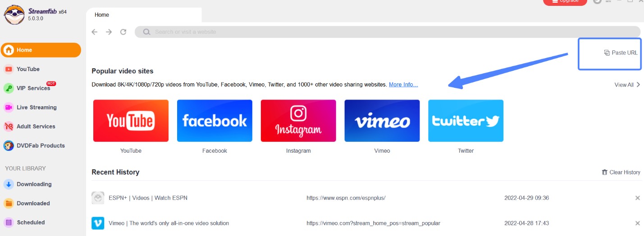This screenshot has width=644, height=236.
Task: Select 'ESPN+ | Videos | Watch ESPN' title
Action: click(x=148, y=198)
